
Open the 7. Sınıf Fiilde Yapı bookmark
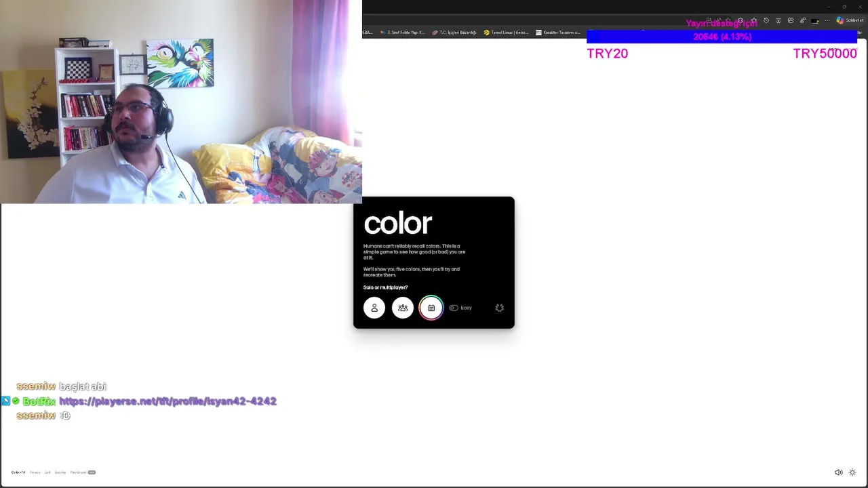(402, 33)
